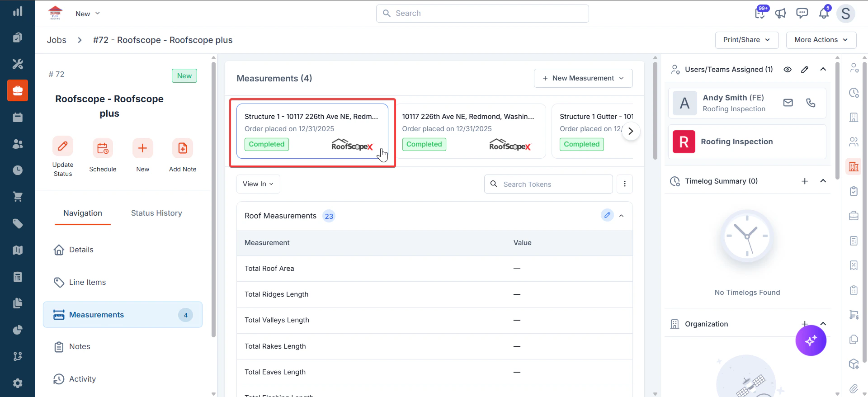Open the chat messages icon in header
The width and height of the screenshot is (868, 397).
802,14
